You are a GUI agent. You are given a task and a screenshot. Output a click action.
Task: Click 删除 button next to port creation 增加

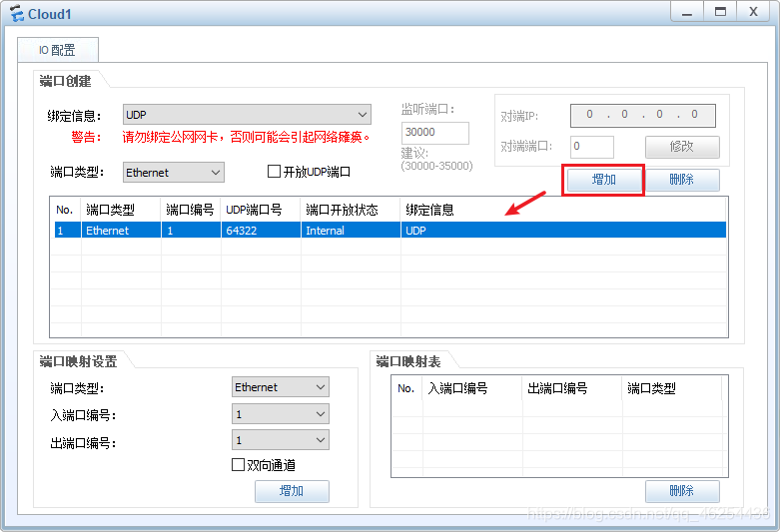(682, 180)
